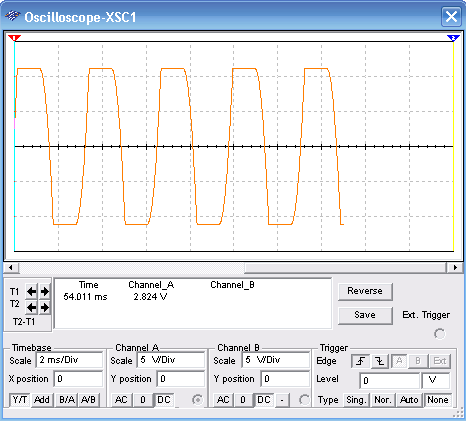Select Channel A radio indicator
The height and width of the screenshot is (421, 466).
[197, 399]
